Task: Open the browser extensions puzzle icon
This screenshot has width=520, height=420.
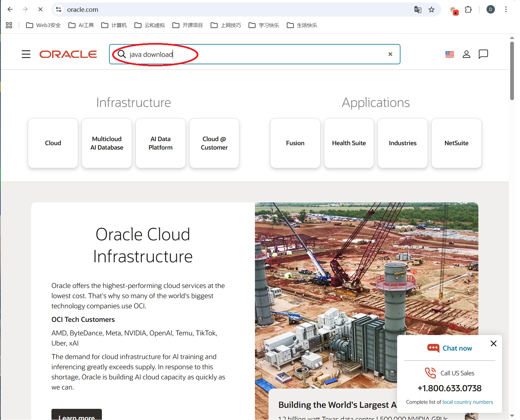Action: 468,9
